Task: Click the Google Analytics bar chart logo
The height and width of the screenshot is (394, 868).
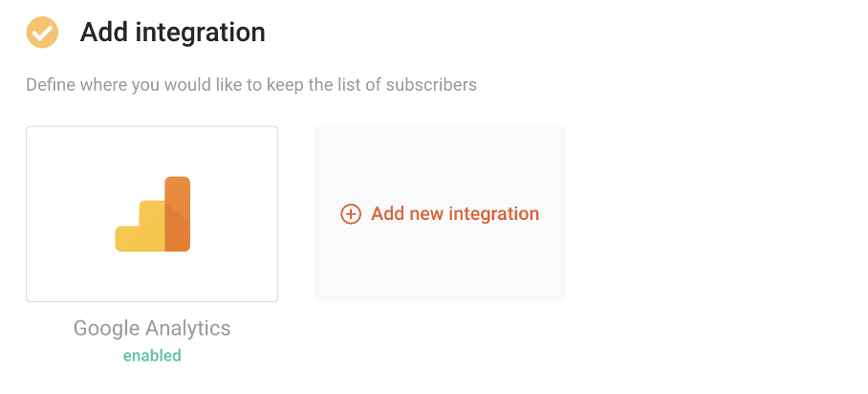Action: point(153,214)
